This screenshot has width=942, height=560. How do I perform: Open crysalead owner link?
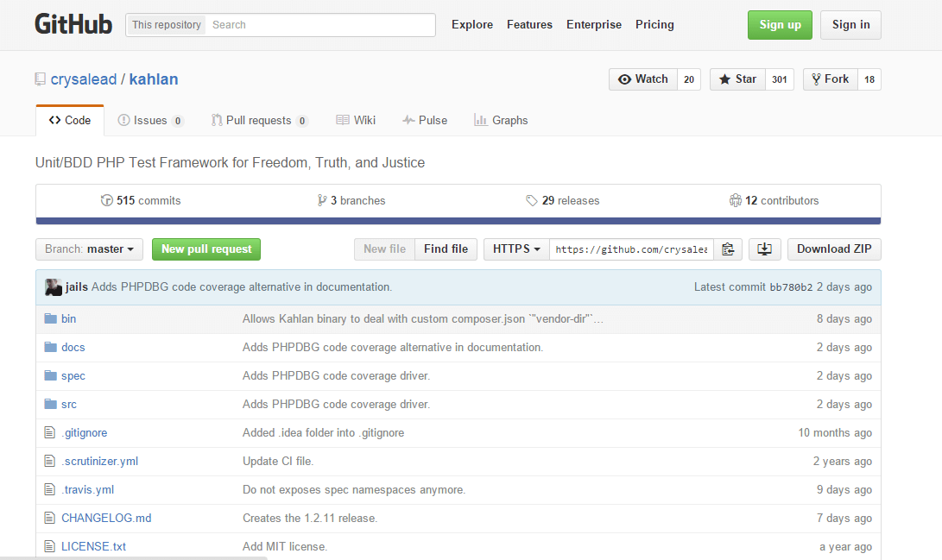(x=84, y=79)
